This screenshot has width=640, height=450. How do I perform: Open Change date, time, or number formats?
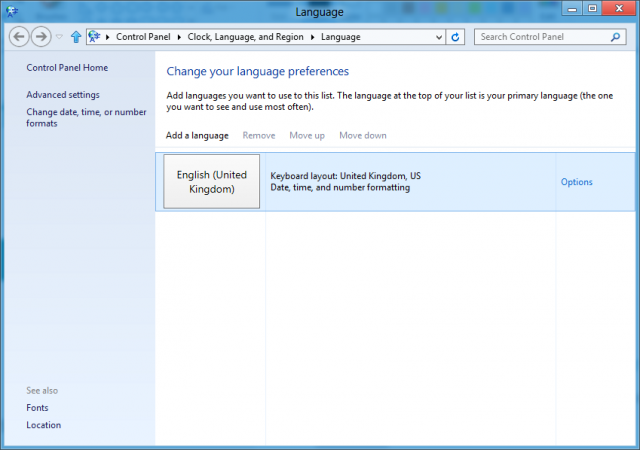(x=86, y=118)
